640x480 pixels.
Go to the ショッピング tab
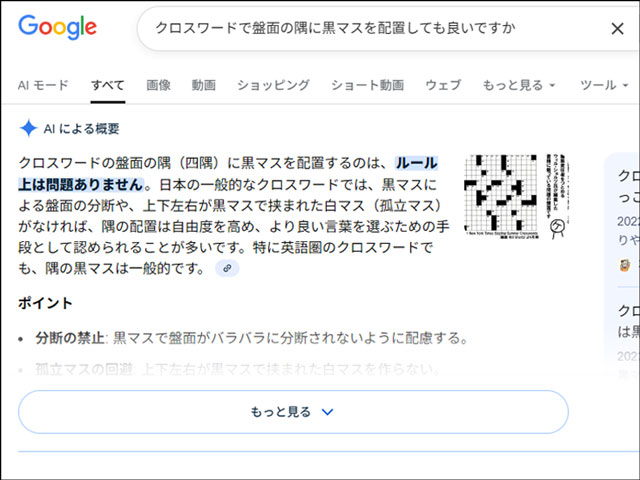tap(273, 86)
